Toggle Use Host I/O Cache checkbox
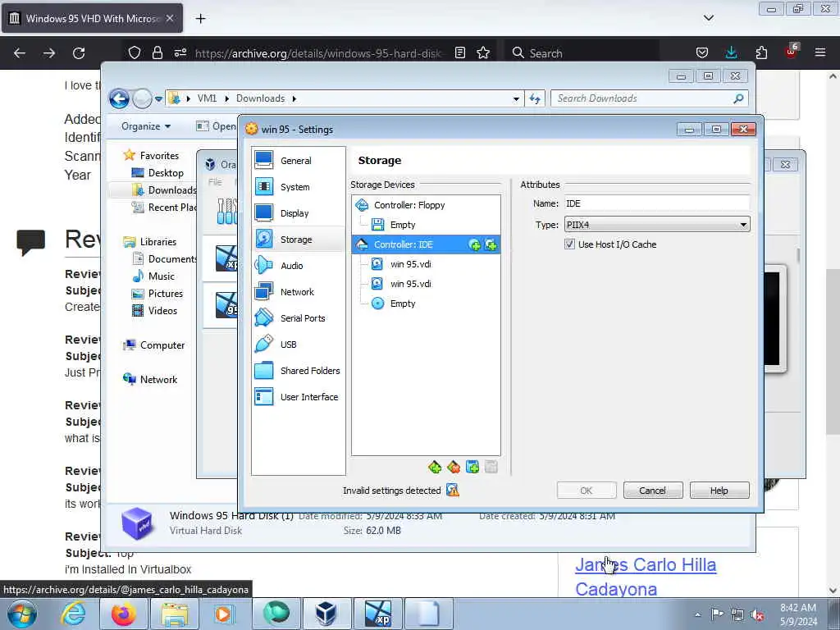This screenshot has width=840, height=630. point(569,244)
